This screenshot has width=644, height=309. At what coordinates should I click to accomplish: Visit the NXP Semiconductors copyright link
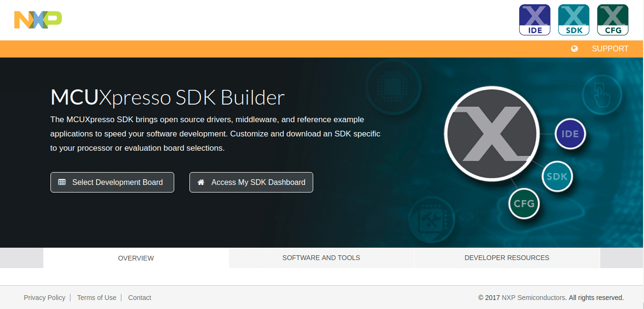coord(534,298)
